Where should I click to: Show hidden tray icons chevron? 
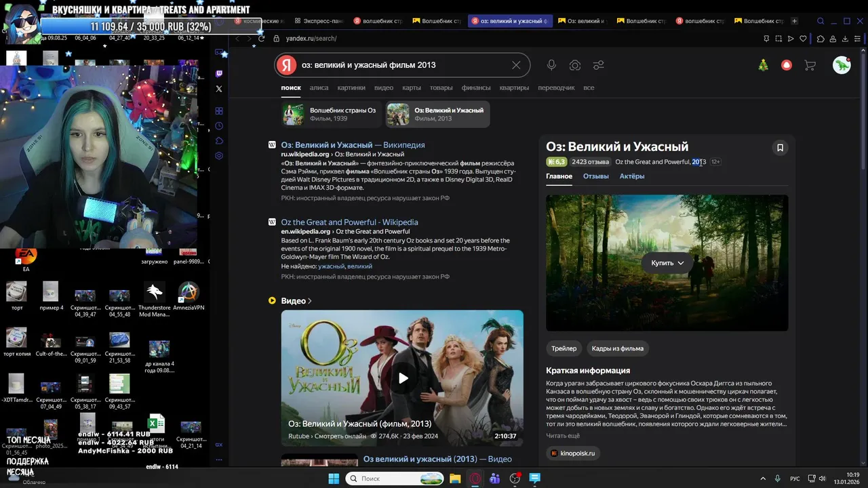coord(763,479)
